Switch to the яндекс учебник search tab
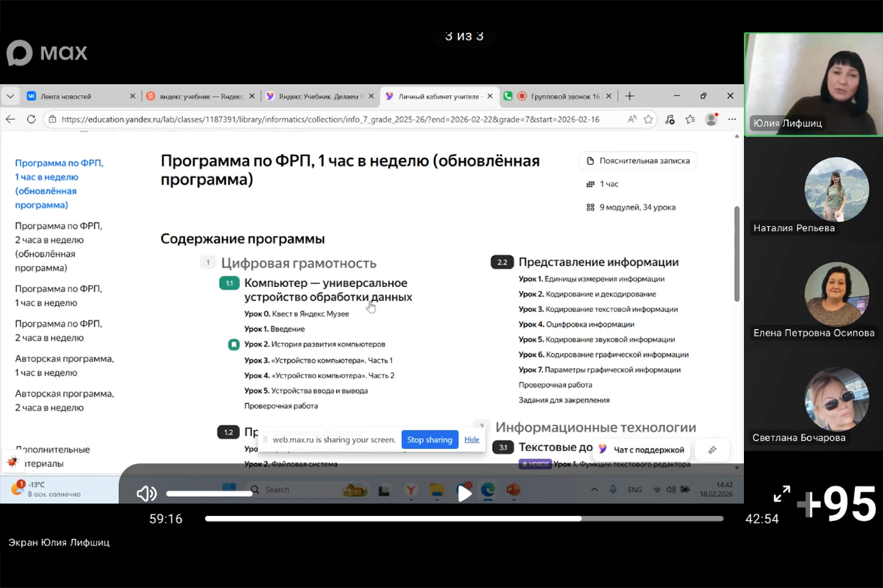 [201, 96]
